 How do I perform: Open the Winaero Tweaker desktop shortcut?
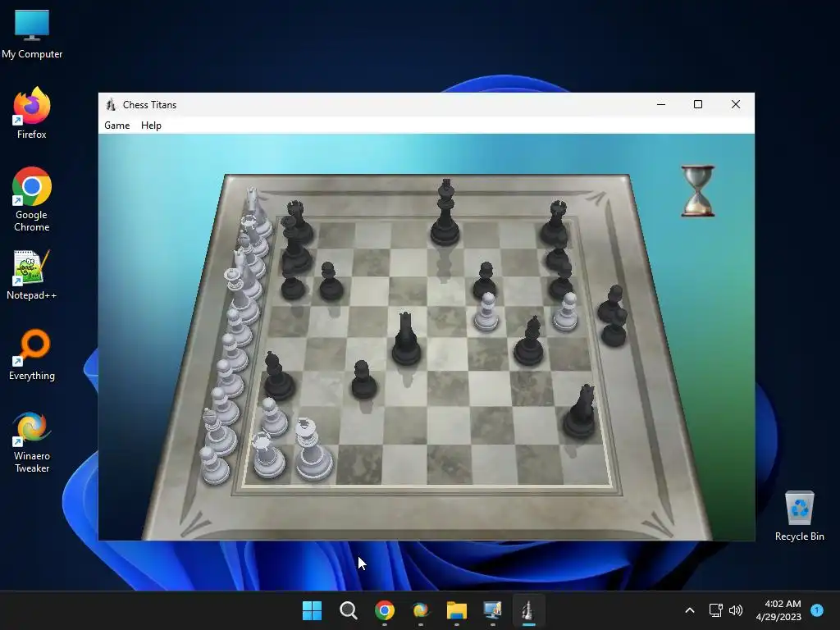[x=32, y=442]
